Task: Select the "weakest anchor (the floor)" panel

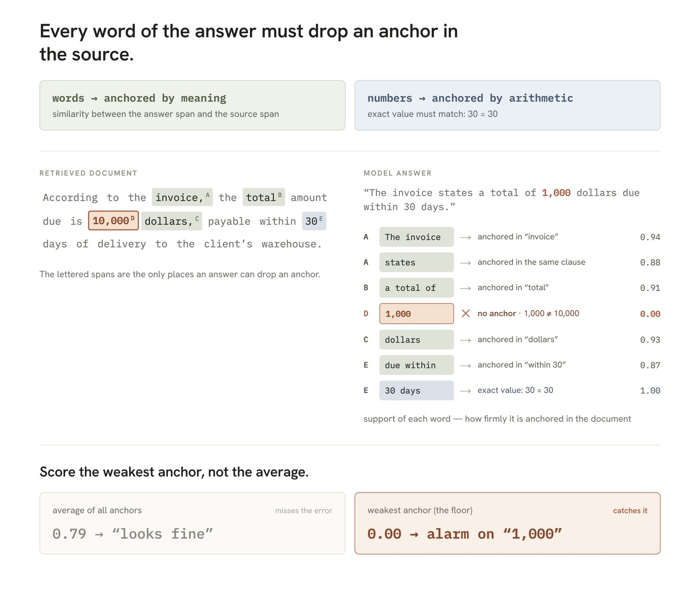Action: point(507,523)
